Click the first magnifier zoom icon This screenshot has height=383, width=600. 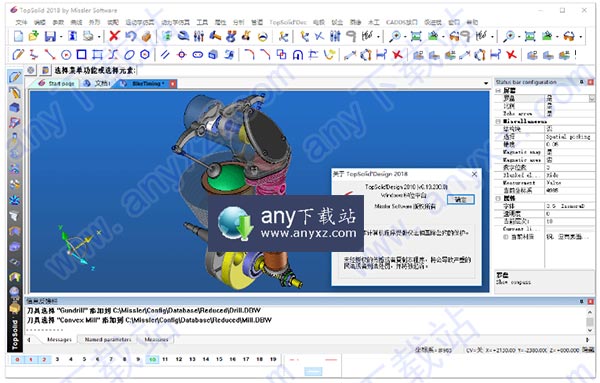(395, 36)
